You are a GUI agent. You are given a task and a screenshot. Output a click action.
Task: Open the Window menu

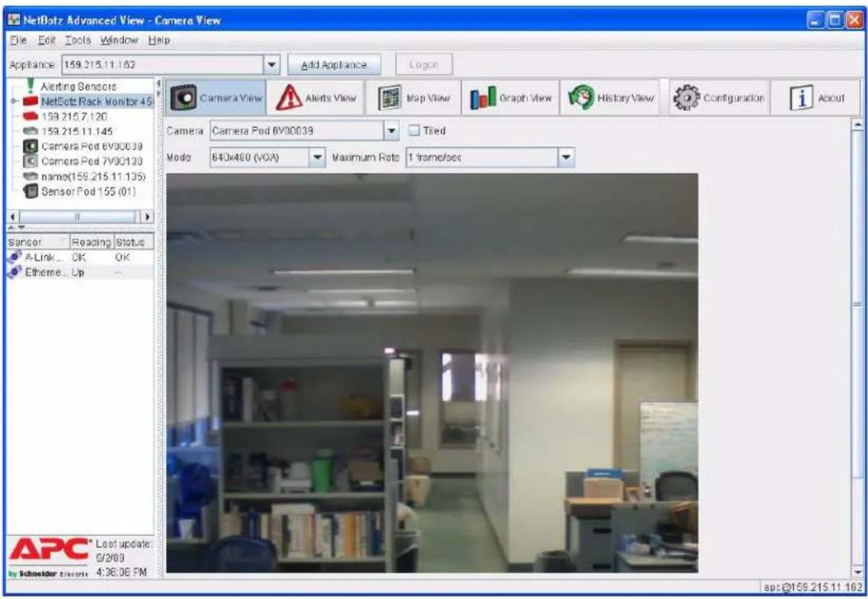click(119, 40)
